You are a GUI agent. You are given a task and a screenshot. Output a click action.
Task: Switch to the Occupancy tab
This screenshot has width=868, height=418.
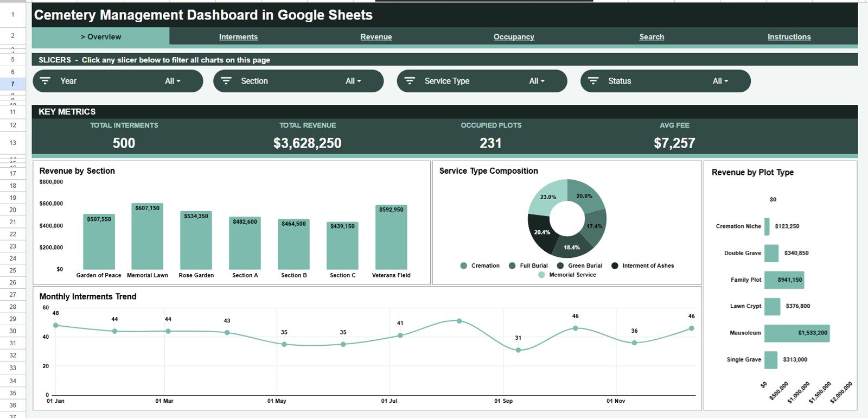[x=514, y=37]
